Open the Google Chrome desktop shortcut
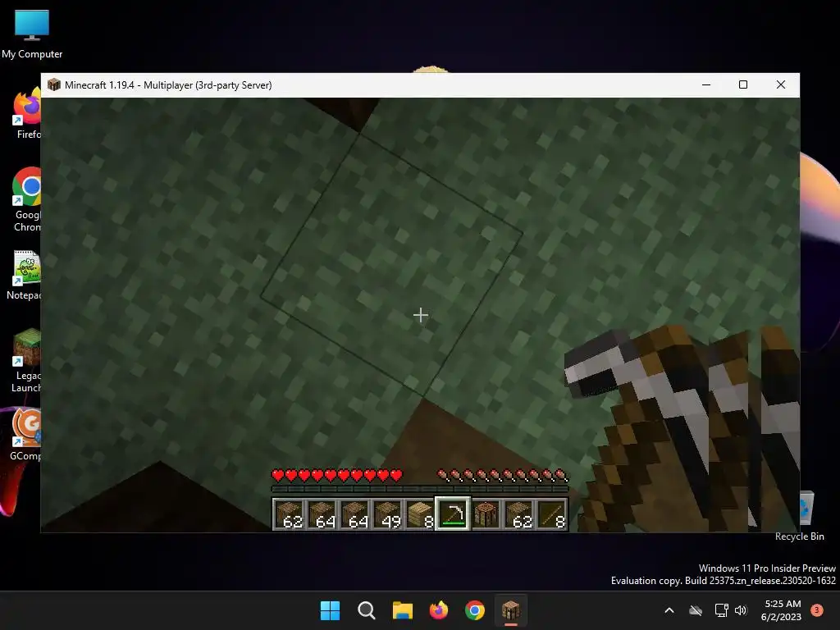 point(27,200)
